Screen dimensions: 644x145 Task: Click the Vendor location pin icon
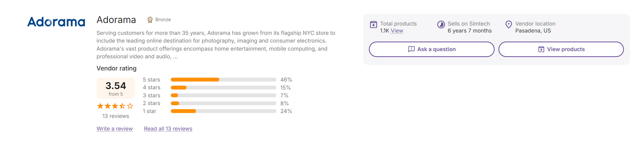coord(509,25)
